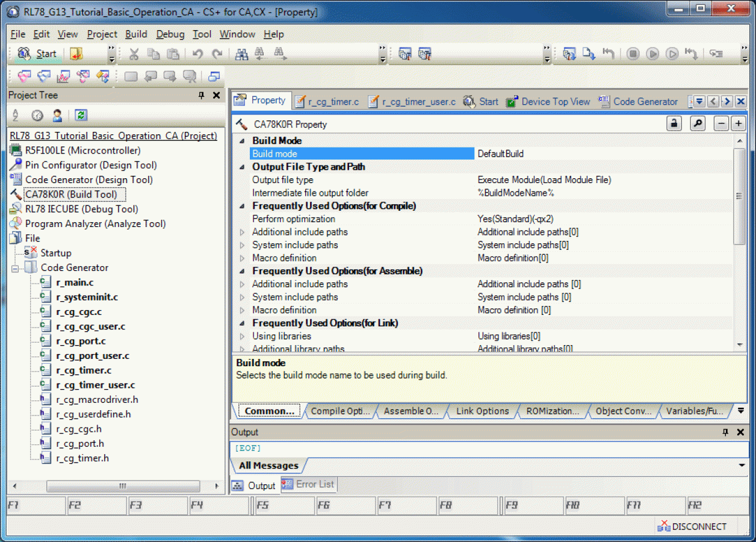This screenshot has height=542, width=756.
Task: Open the All Messages dropdown in Output panel
Action: tap(740, 465)
